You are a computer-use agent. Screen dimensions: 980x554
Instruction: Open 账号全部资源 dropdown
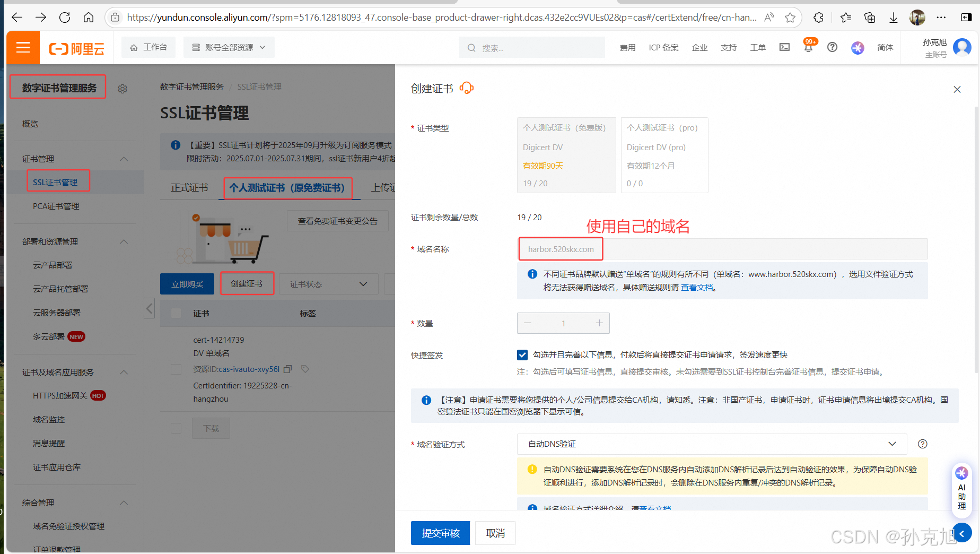tap(229, 47)
